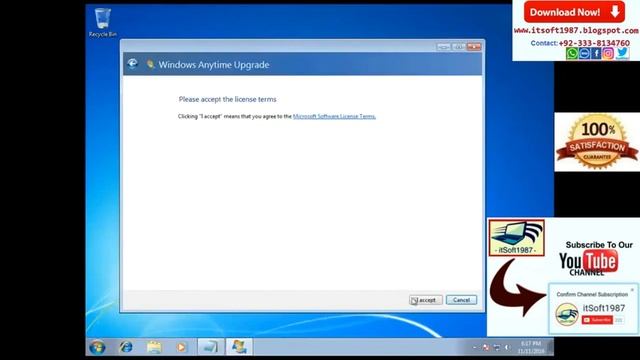This screenshot has width=640, height=360.
Task: Click the itSoft1987 round channel avatar
Action: 567,314
